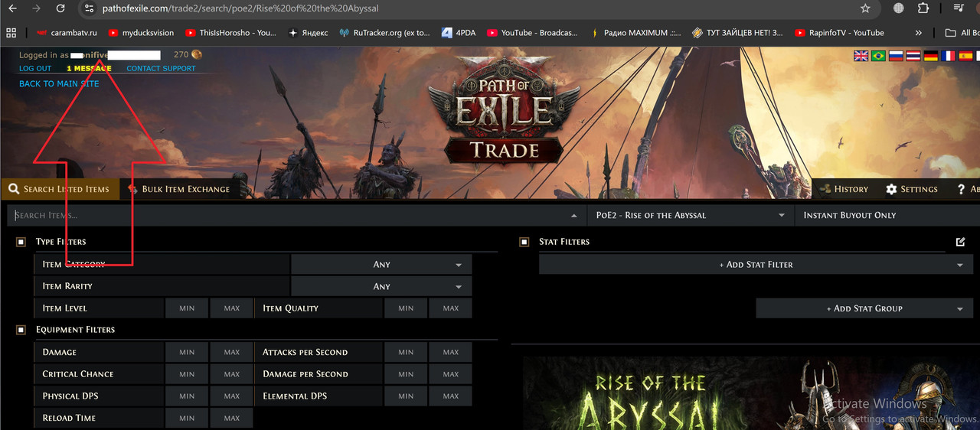Viewport: 980px width, 430px height.
Task: Open the Settings tab
Action: pos(912,189)
